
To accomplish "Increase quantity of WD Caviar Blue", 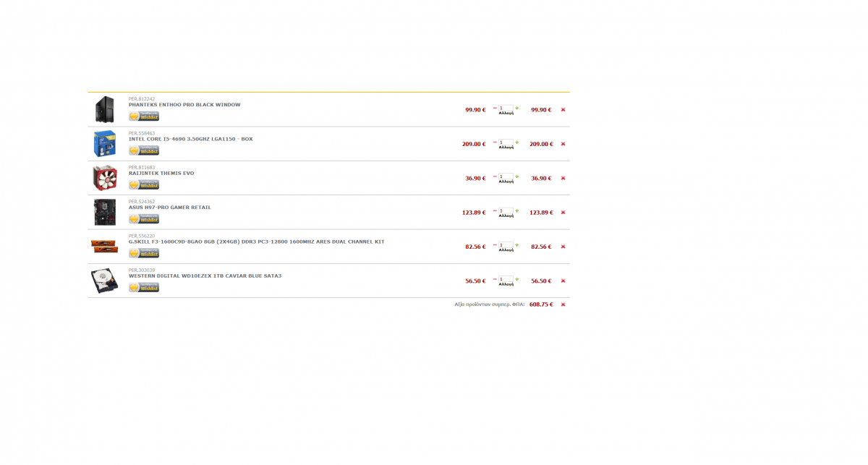I will [517, 278].
